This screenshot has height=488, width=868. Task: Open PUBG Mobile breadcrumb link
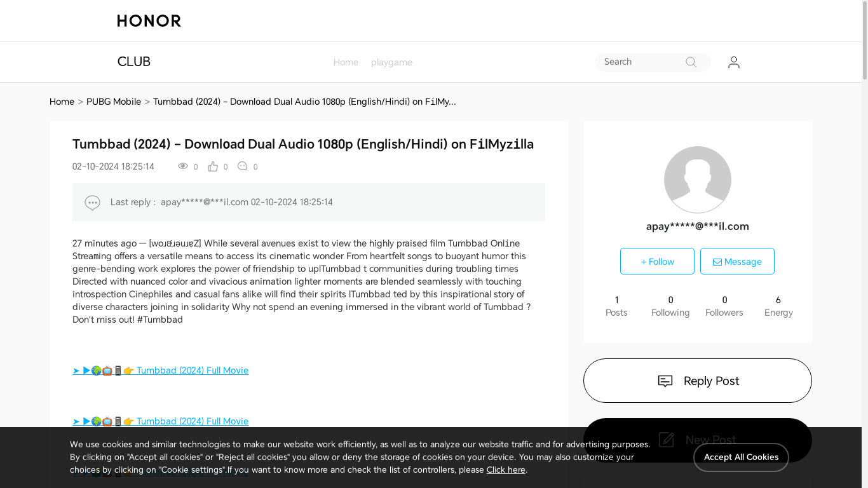pos(114,102)
